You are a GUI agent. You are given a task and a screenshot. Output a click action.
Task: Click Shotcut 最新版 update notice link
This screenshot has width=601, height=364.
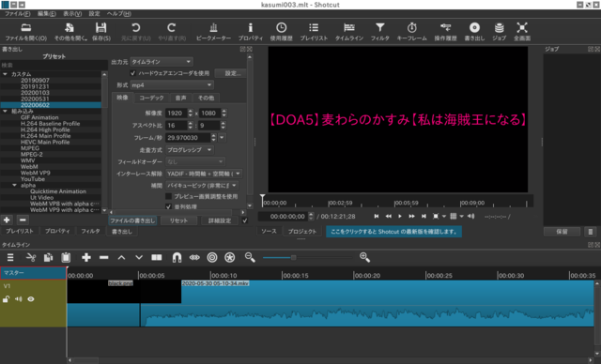coord(393,232)
